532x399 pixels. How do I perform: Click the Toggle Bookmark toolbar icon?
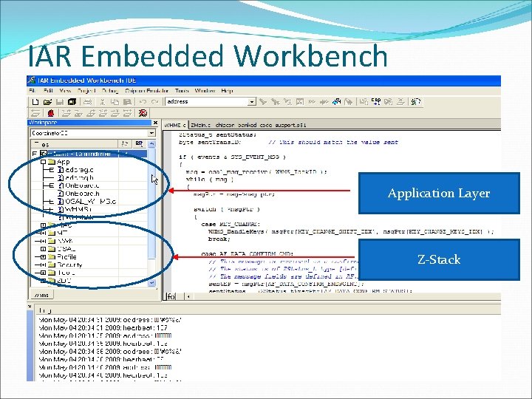[312, 101]
